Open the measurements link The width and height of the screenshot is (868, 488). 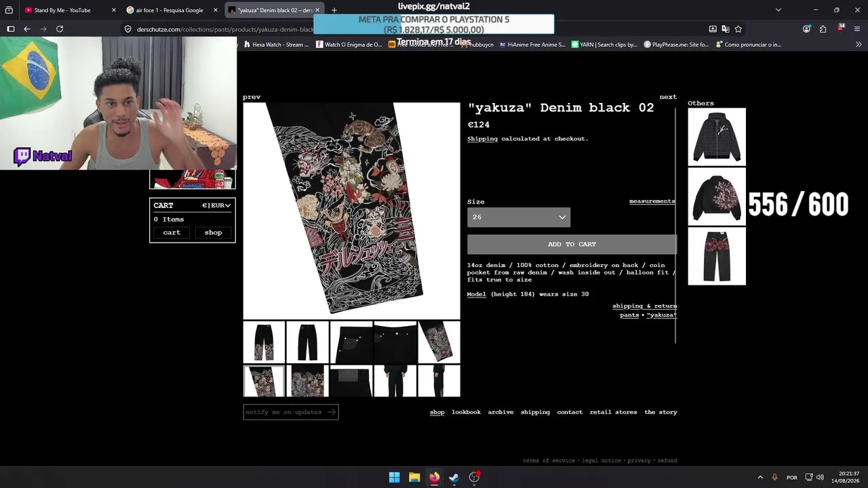tap(652, 201)
